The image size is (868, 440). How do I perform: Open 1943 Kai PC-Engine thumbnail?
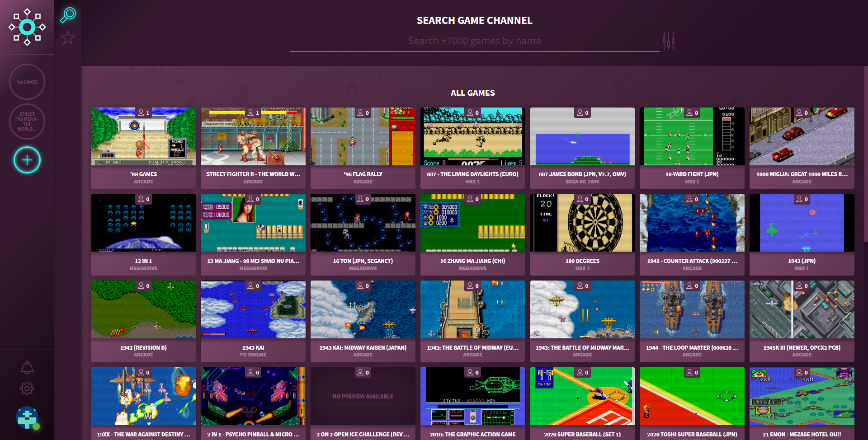click(253, 309)
